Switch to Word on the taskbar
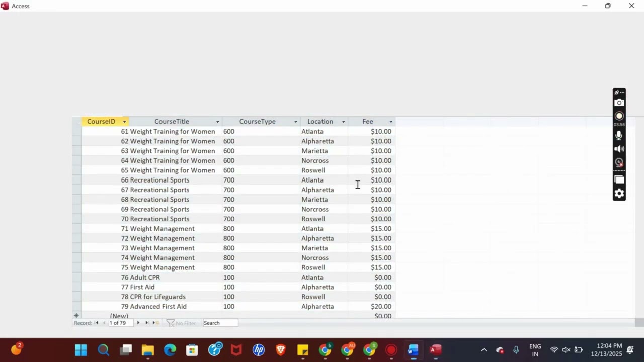This screenshot has width=644, height=362. 413,350
